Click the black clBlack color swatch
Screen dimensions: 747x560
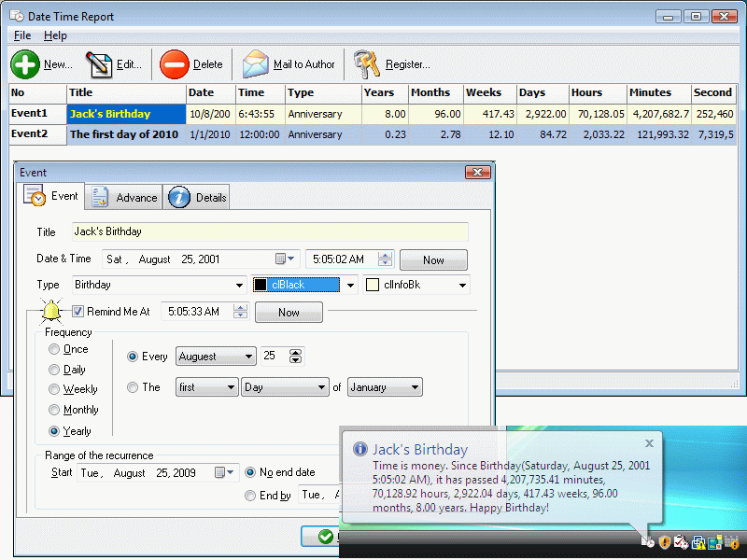click(x=261, y=285)
